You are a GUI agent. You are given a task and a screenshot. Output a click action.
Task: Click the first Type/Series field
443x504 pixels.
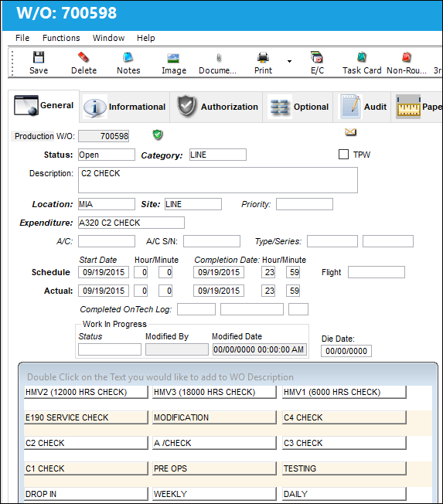click(x=332, y=241)
